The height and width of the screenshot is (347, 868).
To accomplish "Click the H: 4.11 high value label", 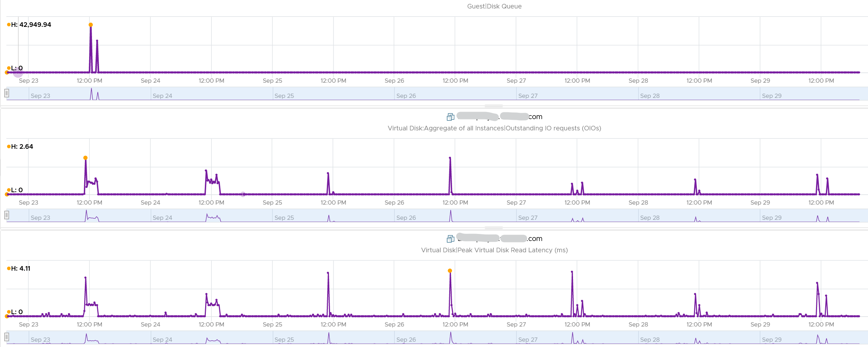I will point(21,269).
